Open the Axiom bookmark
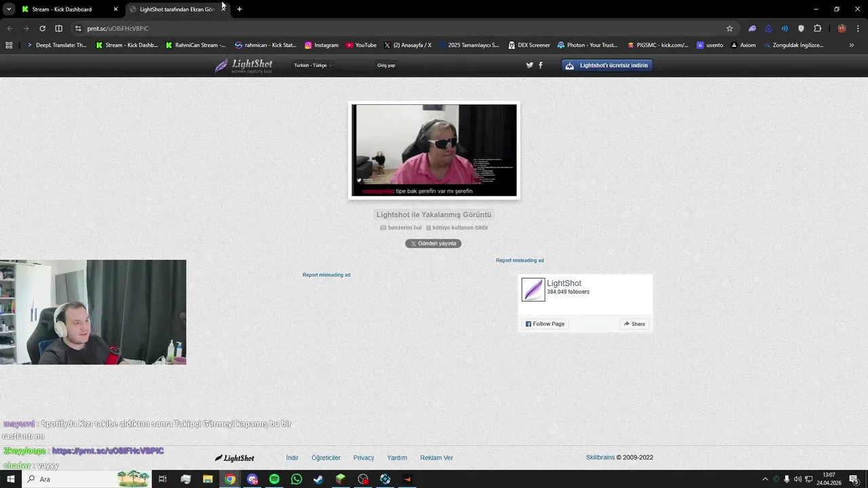 (x=743, y=45)
